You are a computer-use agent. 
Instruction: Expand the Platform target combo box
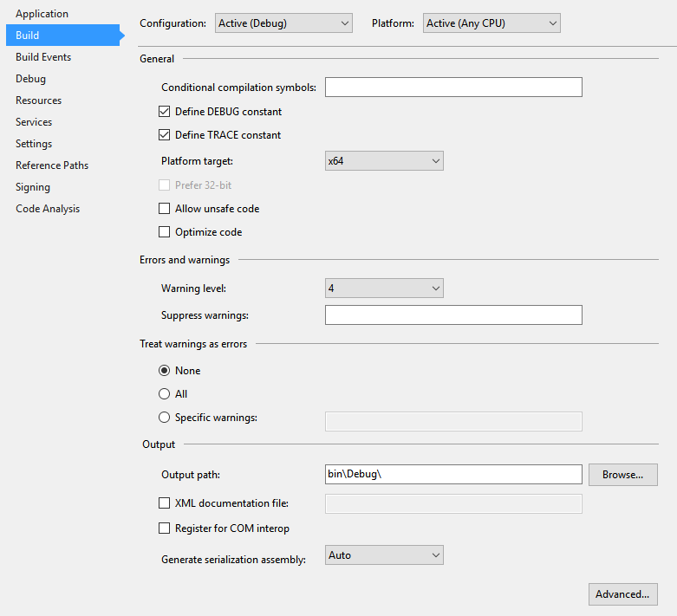coord(384,161)
